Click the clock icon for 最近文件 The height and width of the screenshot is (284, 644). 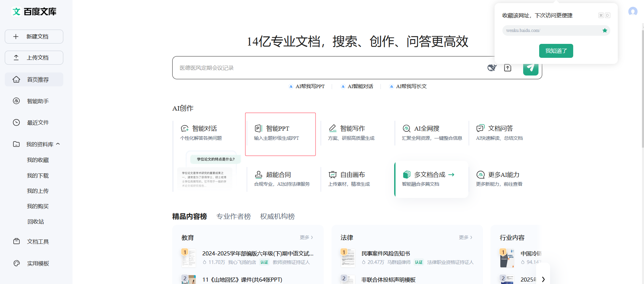pyautogui.click(x=16, y=122)
